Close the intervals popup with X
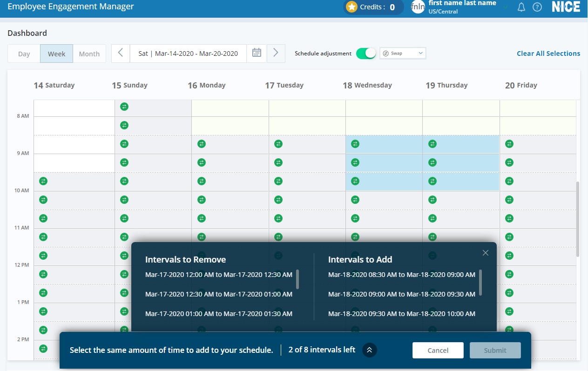This screenshot has height=371, width=588. pyautogui.click(x=486, y=253)
